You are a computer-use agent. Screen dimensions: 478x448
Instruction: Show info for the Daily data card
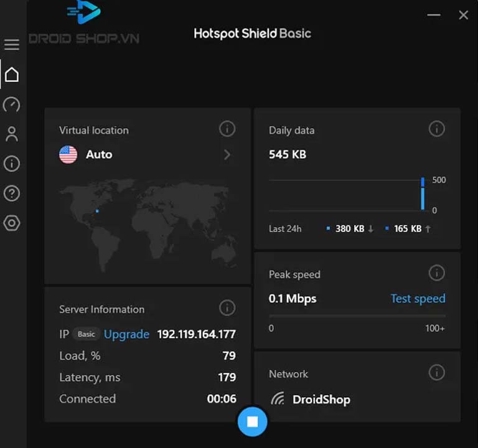pos(437,129)
